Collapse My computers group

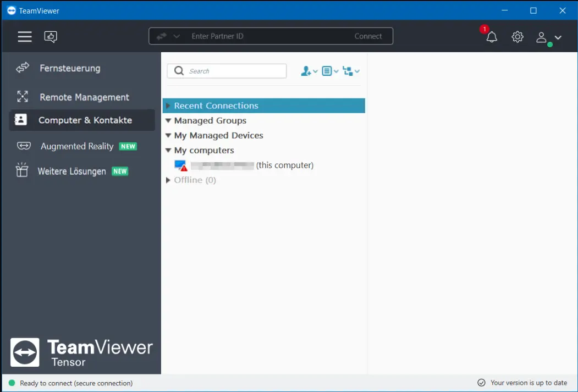pyautogui.click(x=168, y=150)
